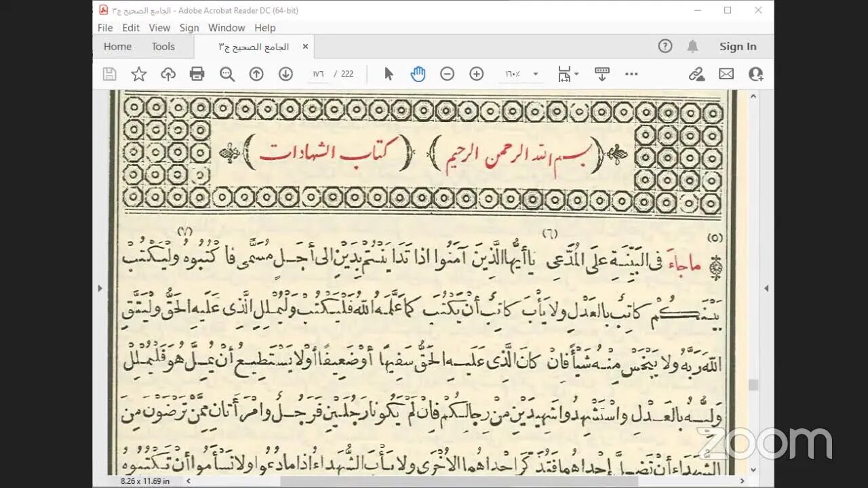This screenshot has height=488, width=868.
Task: Open the Help menu
Action: (265, 28)
